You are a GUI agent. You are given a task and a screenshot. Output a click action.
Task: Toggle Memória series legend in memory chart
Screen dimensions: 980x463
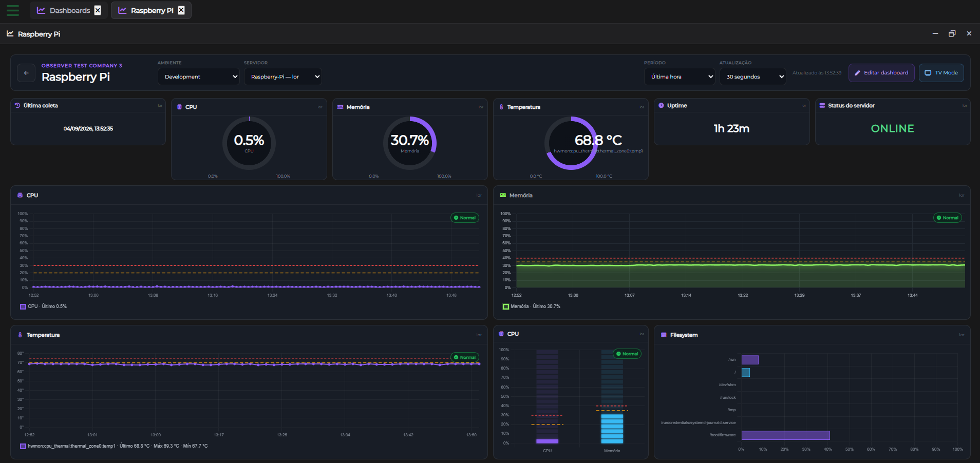(532, 306)
